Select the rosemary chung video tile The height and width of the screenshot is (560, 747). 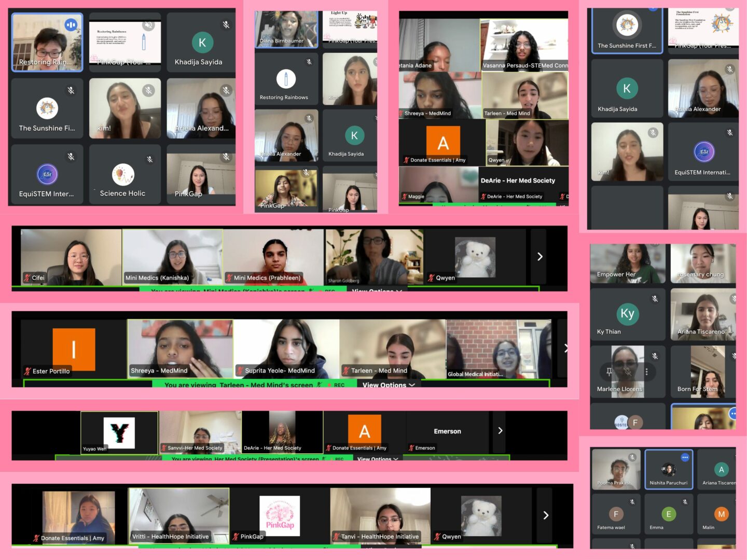(703, 263)
